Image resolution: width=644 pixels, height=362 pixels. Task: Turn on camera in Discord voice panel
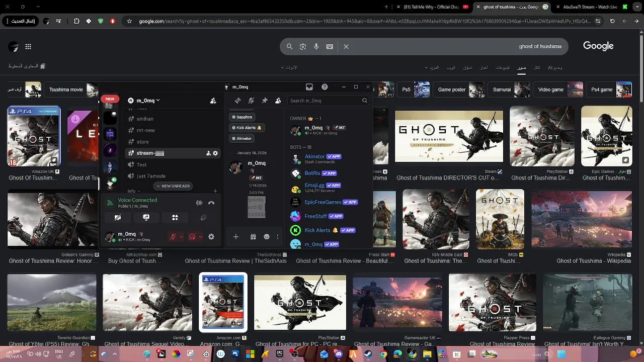pyautogui.click(x=118, y=218)
